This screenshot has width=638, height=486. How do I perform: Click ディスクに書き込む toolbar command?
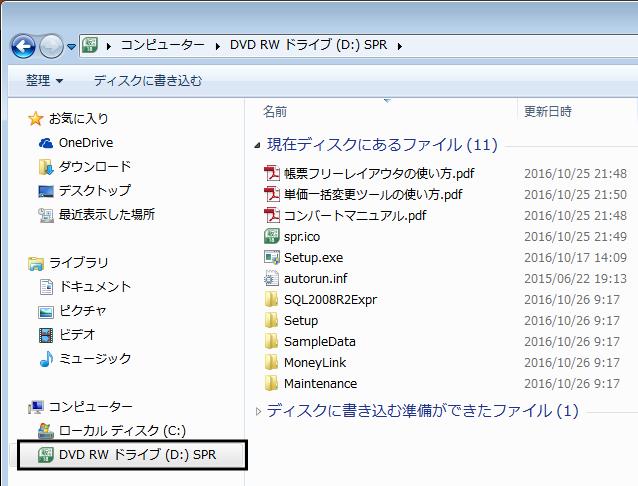tap(148, 81)
